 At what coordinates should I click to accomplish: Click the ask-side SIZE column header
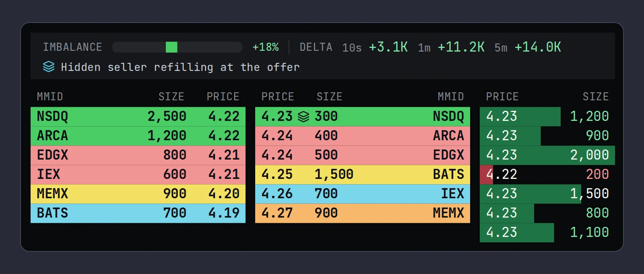(x=329, y=97)
